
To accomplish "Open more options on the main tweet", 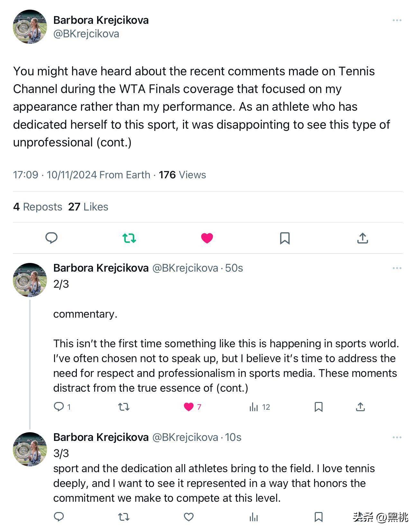I will click(397, 20).
